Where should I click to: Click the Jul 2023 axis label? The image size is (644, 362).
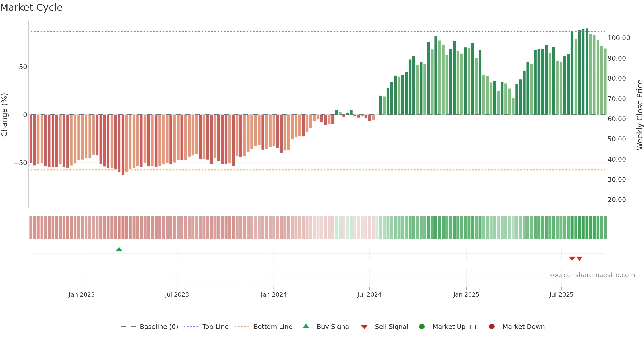click(177, 294)
